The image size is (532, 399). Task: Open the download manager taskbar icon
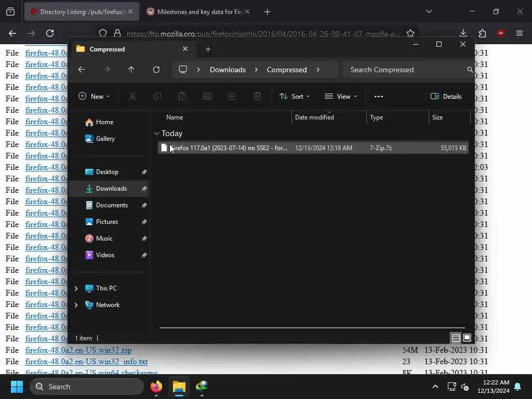coord(202,387)
